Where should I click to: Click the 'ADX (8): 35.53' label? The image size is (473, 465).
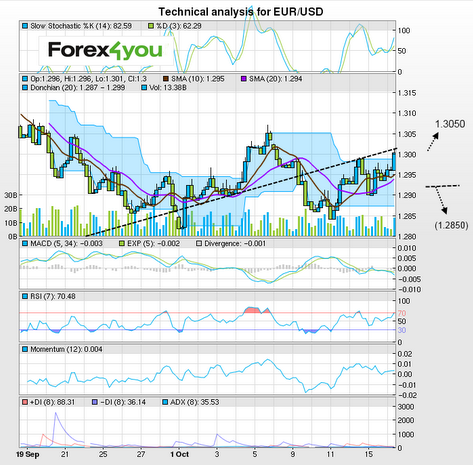(x=194, y=402)
